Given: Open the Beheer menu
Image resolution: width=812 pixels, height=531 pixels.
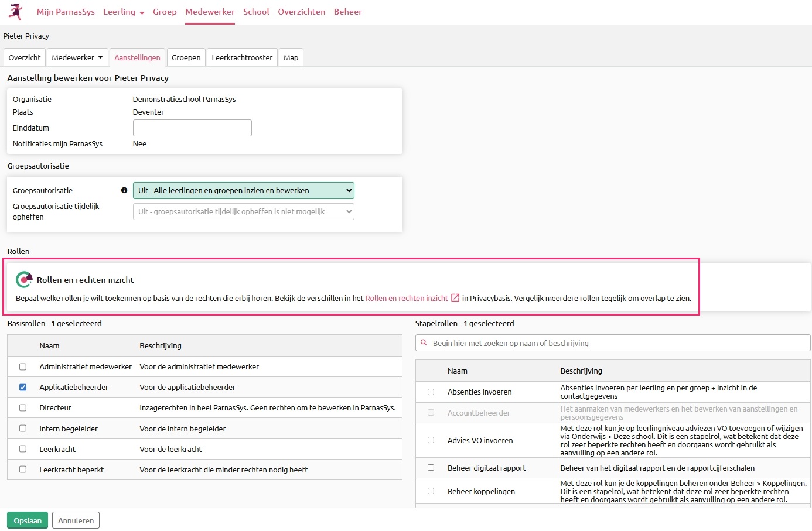Looking at the screenshot, I should click(x=348, y=12).
